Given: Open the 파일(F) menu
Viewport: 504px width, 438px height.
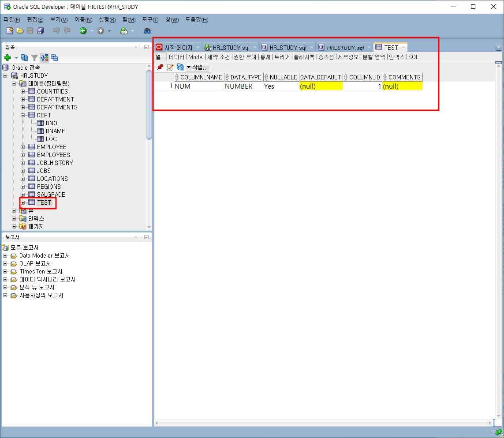Looking at the screenshot, I should pyautogui.click(x=11, y=19).
